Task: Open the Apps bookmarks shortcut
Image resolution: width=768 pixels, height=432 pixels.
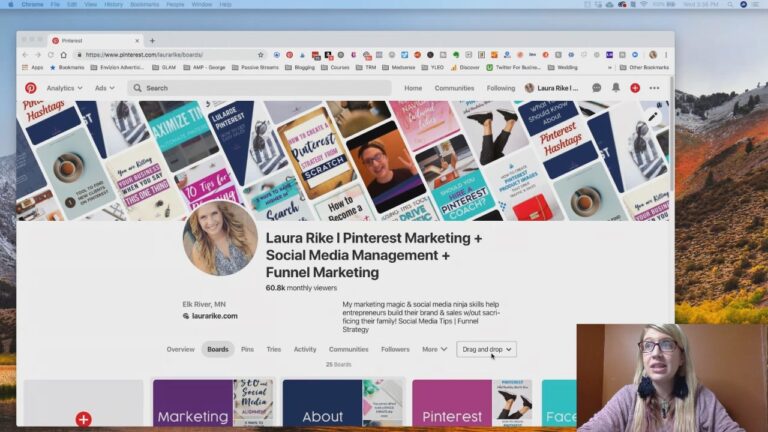Action: coord(32,68)
